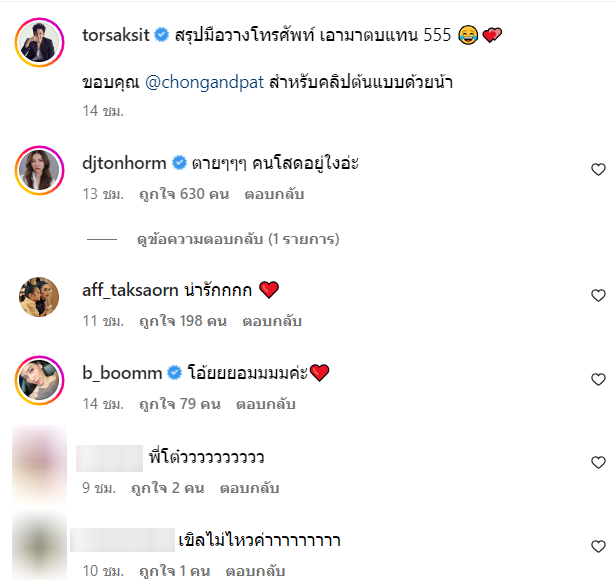Reply to aff_taksaorn's comment
The image size is (616, 587).
272,321
